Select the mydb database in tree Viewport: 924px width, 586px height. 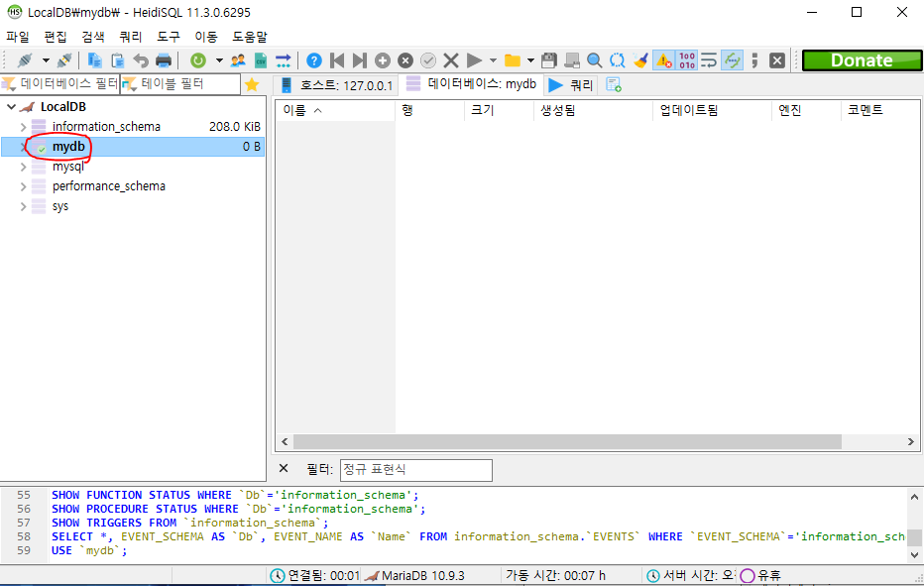68,146
